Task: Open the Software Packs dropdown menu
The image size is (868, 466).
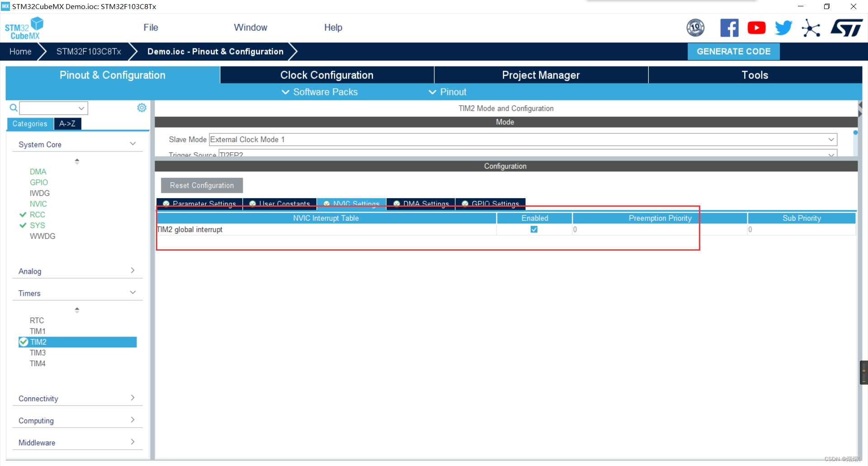Action: tap(320, 92)
